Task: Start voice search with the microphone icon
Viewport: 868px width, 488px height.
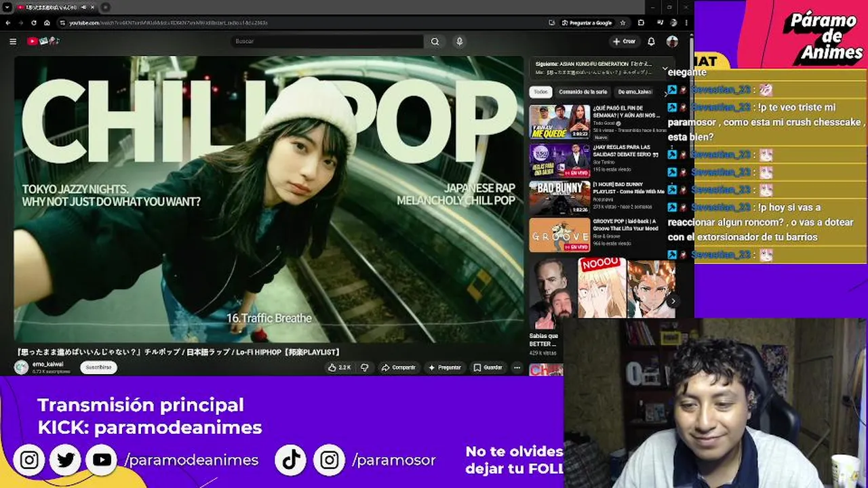Action: (x=459, y=41)
